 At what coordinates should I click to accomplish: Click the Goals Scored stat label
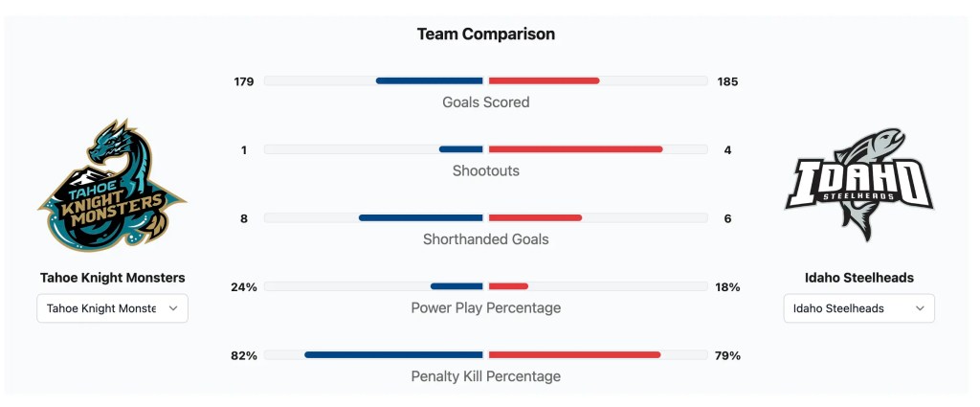pos(485,102)
